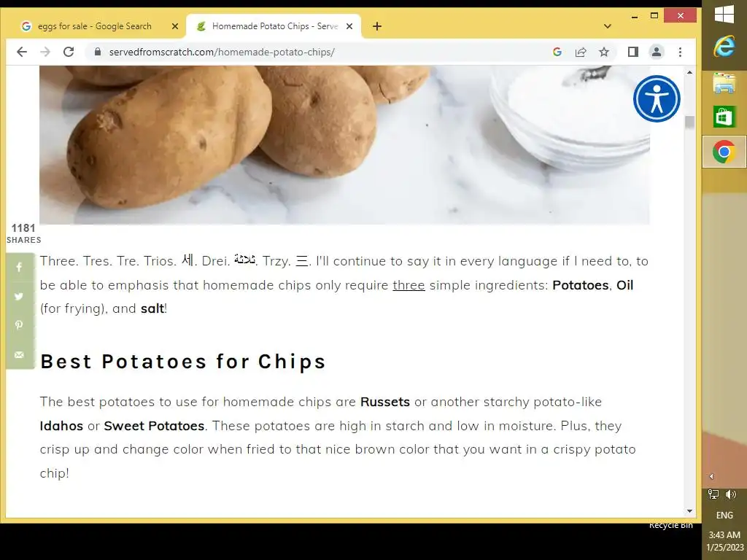
Task: Show hidden system tray icons arrow
Action: (711, 476)
